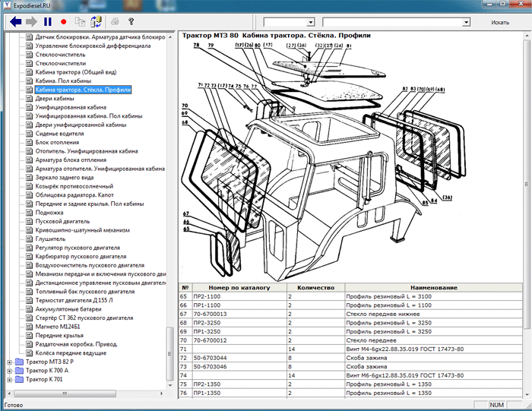Click the Expodiesel.RU title bar app icon
This screenshot has width=532, height=411.
click(x=7, y=5)
